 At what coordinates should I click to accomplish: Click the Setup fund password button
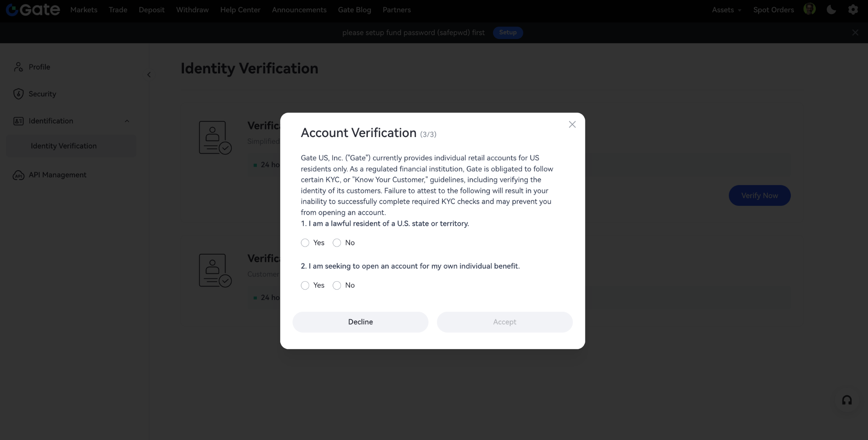click(x=508, y=33)
